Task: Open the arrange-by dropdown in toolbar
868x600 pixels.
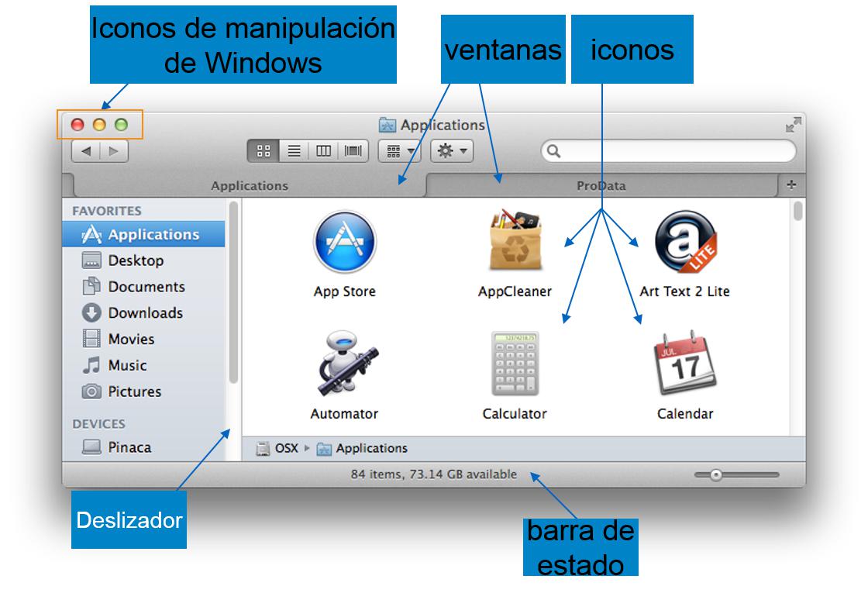Action: pos(400,150)
